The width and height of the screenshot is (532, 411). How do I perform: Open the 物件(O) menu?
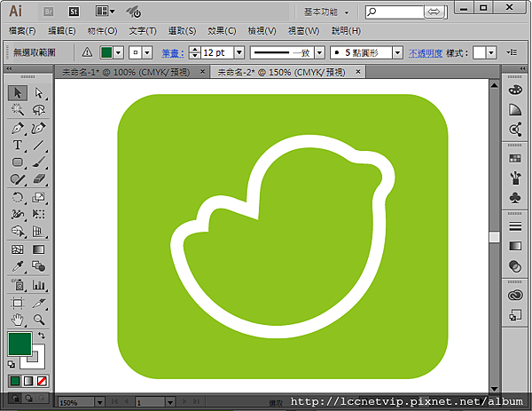pyautogui.click(x=102, y=31)
